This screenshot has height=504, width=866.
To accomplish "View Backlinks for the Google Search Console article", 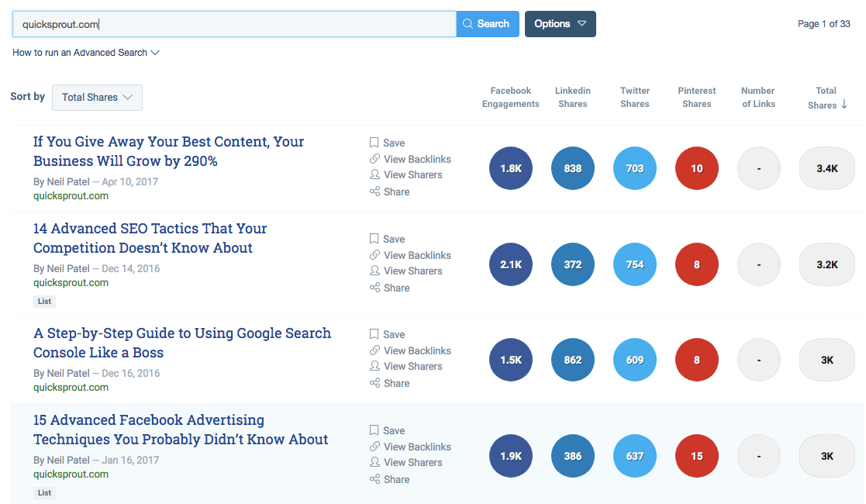I will tap(416, 350).
